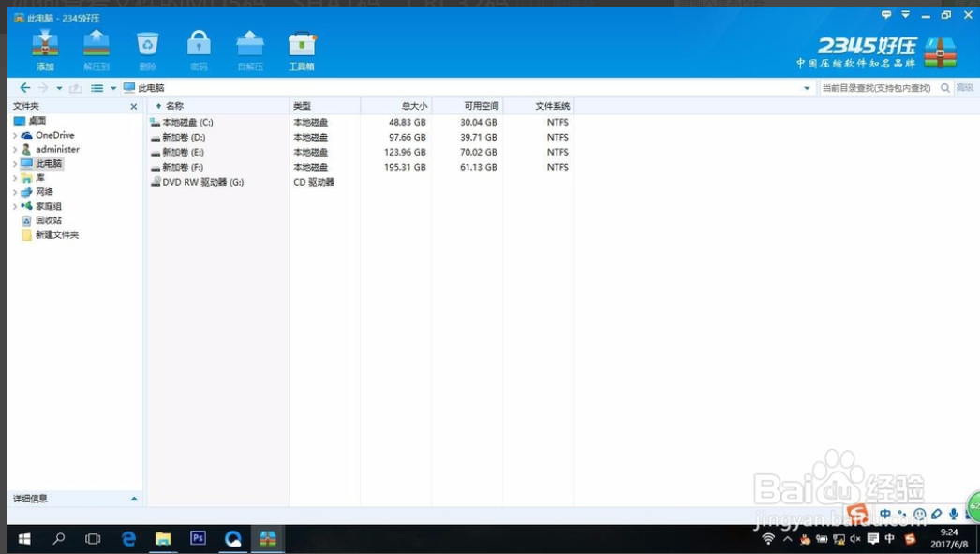980x554 pixels.
Task: Click the 123.96 GB total size cell
Action: pos(405,153)
